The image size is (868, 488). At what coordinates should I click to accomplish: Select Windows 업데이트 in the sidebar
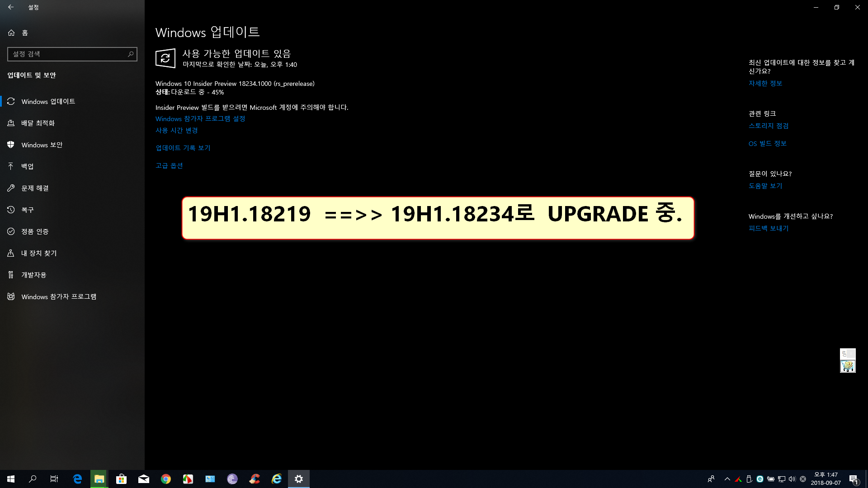(72, 101)
